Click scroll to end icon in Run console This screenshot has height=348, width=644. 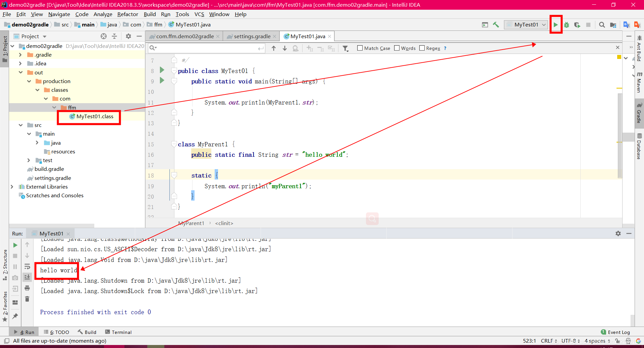click(x=27, y=277)
